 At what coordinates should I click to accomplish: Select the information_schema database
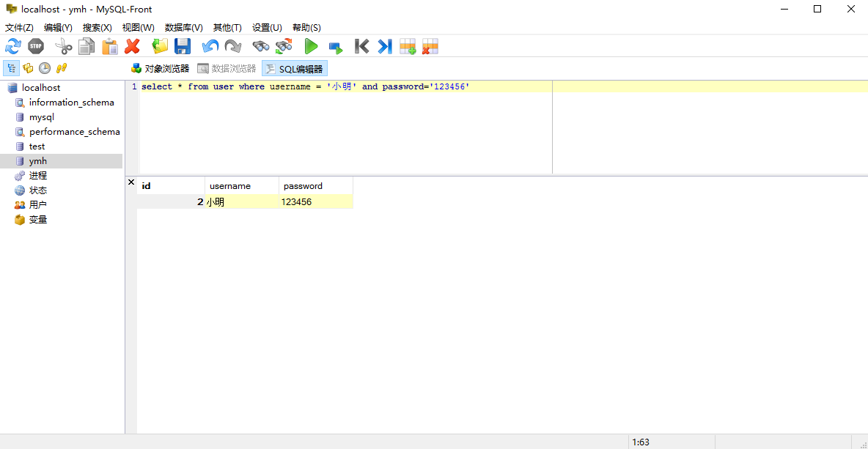tap(71, 103)
